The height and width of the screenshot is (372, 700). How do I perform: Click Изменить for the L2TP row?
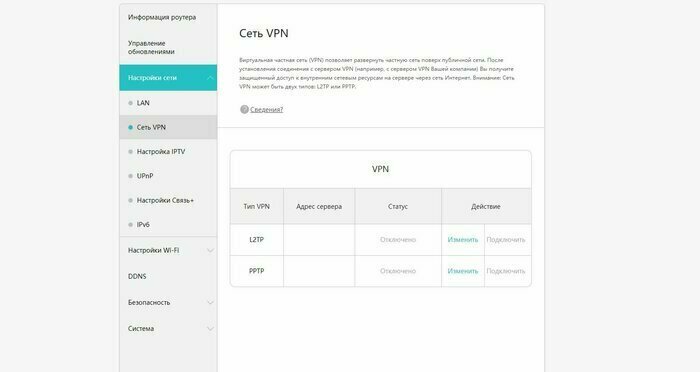(x=462, y=240)
